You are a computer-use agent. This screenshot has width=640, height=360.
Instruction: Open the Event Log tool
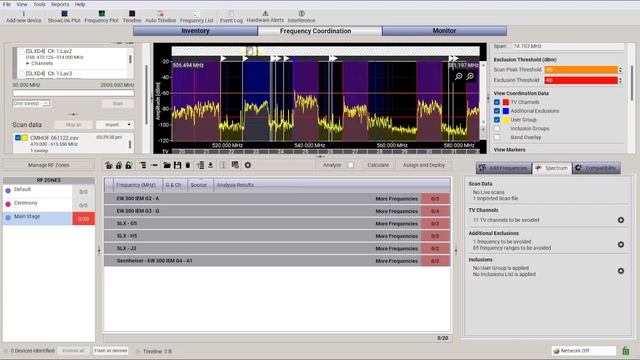coord(231,17)
